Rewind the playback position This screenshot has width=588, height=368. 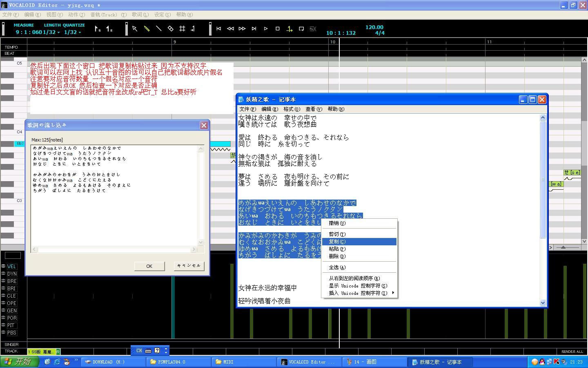230,29
